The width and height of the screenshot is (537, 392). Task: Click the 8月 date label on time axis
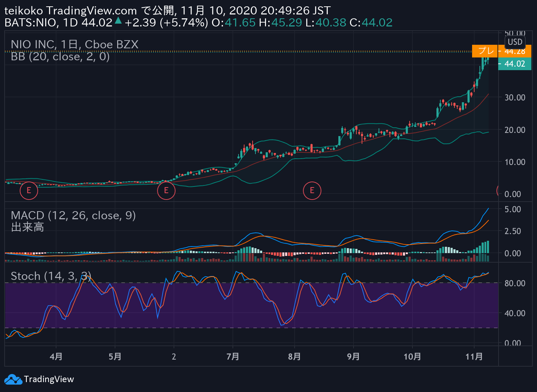[294, 356]
